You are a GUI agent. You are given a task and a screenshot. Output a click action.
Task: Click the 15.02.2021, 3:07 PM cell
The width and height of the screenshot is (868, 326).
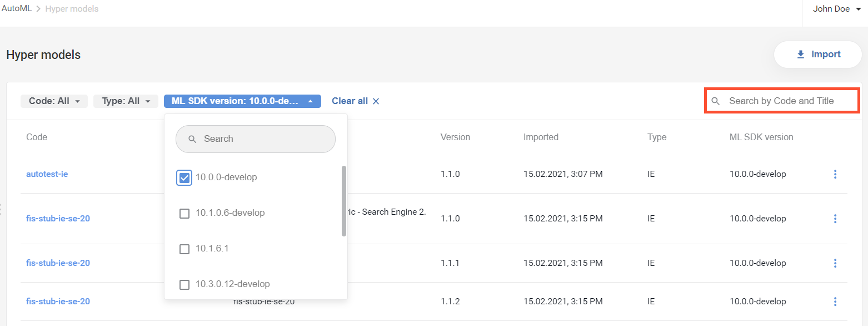pyautogui.click(x=563, y=174)
